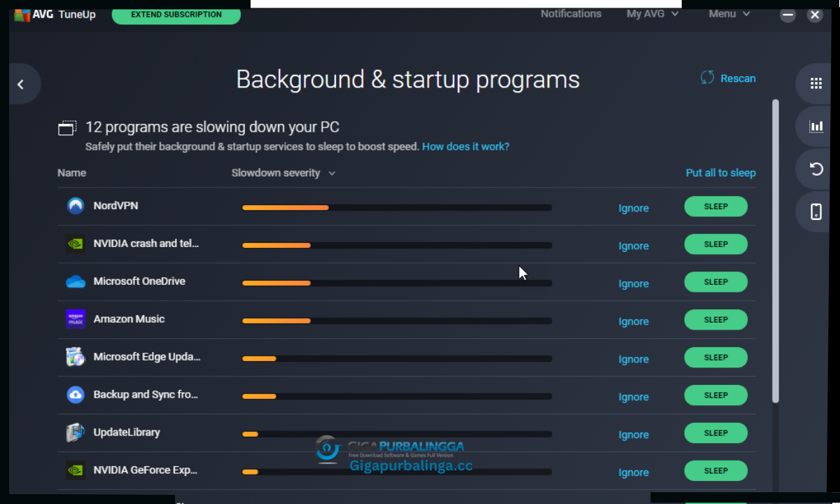Put Amazon Music to sleep
The height and width of the screenshot is (504, 840).
point(715,320)
